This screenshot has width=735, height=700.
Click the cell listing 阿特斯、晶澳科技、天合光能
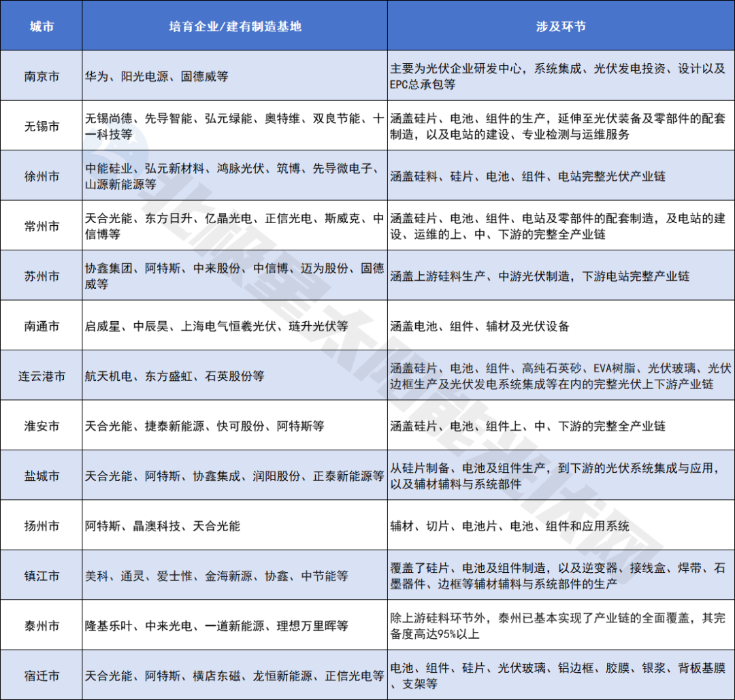(x=235, y=526)
